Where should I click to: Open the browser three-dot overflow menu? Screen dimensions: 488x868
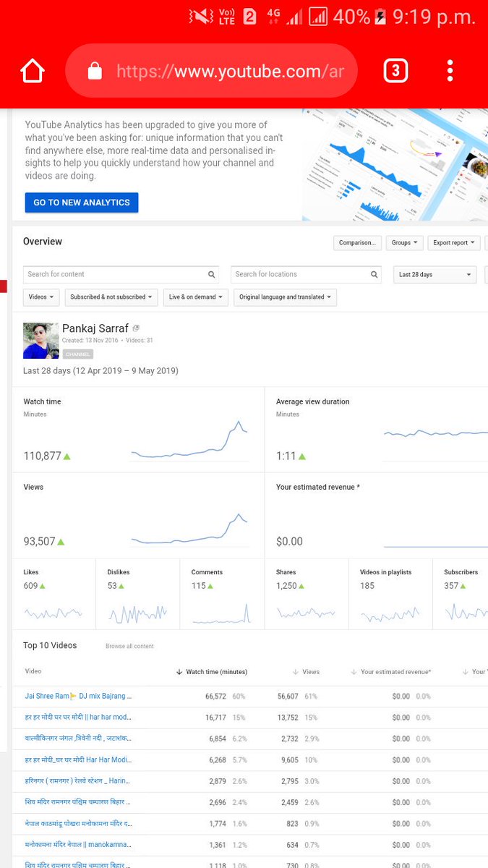point(450,71)
